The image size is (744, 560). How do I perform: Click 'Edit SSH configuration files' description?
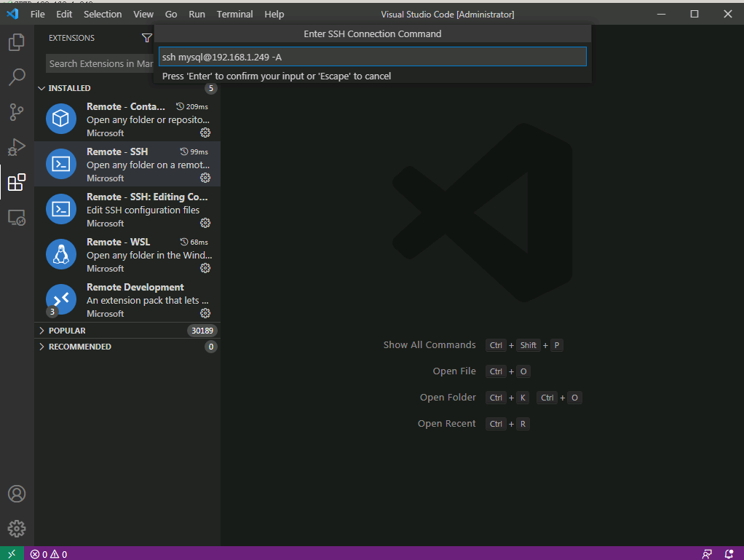(x=143, y=210)
